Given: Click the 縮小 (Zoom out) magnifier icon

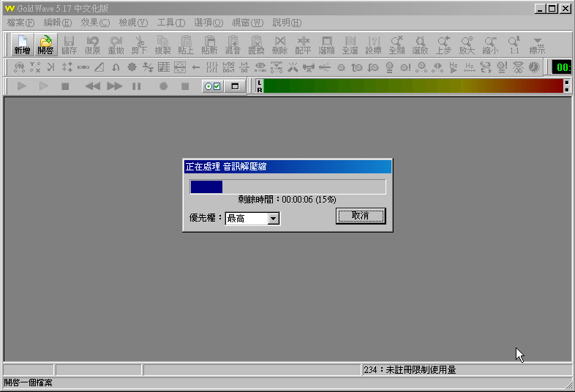Looking at the screenshot, I should click(490, 45).
